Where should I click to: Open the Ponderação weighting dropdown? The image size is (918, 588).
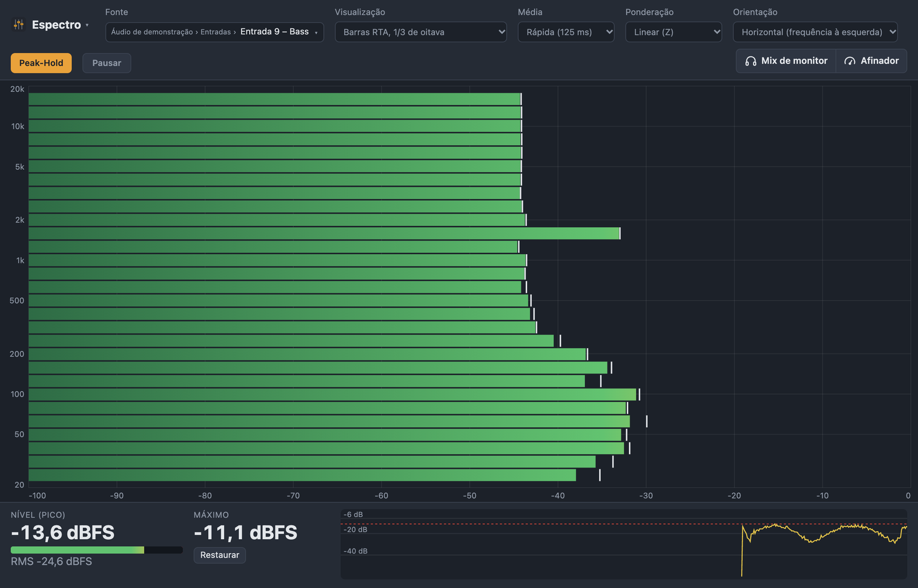674,32
